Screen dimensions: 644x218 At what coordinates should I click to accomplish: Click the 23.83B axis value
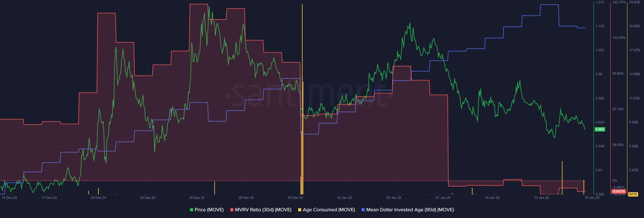[634, 2]
